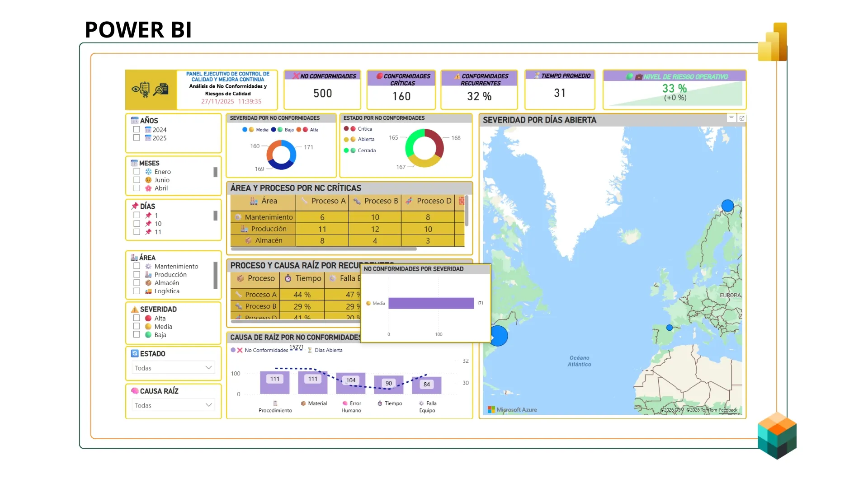The width and height of the screenshot is (868, 488).
Task: Toggle the Baja severity checkbox
Action: 137,334
